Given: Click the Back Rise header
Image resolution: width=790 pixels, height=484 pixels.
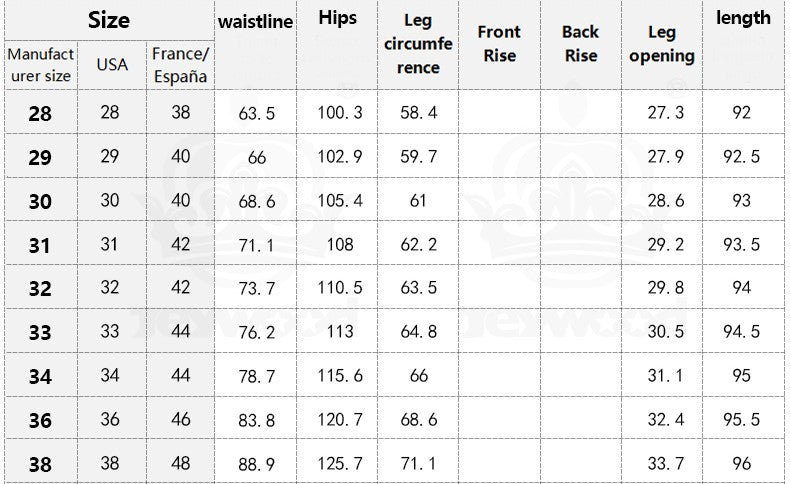Looking at the screenshot, I should click(581, 44).
